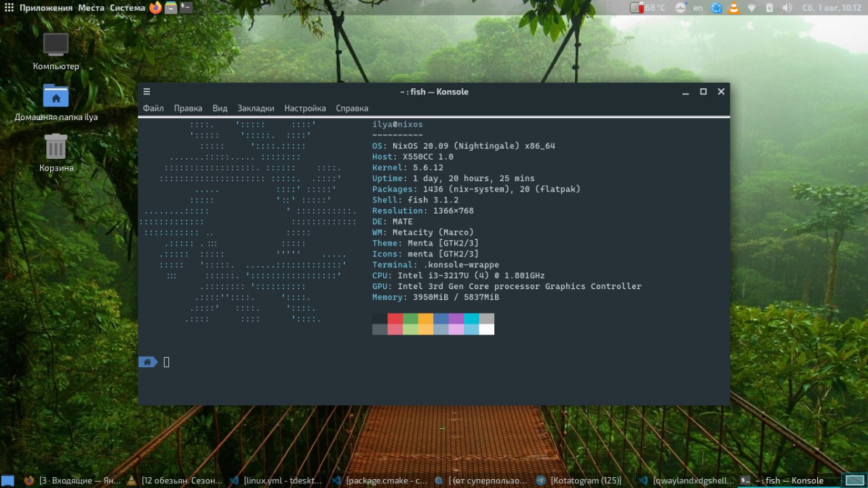The height and width of the screenshot is (488, 868).
Task: Switch to 'fish — Konsole' taskbar entry
Action: point(788,481)
